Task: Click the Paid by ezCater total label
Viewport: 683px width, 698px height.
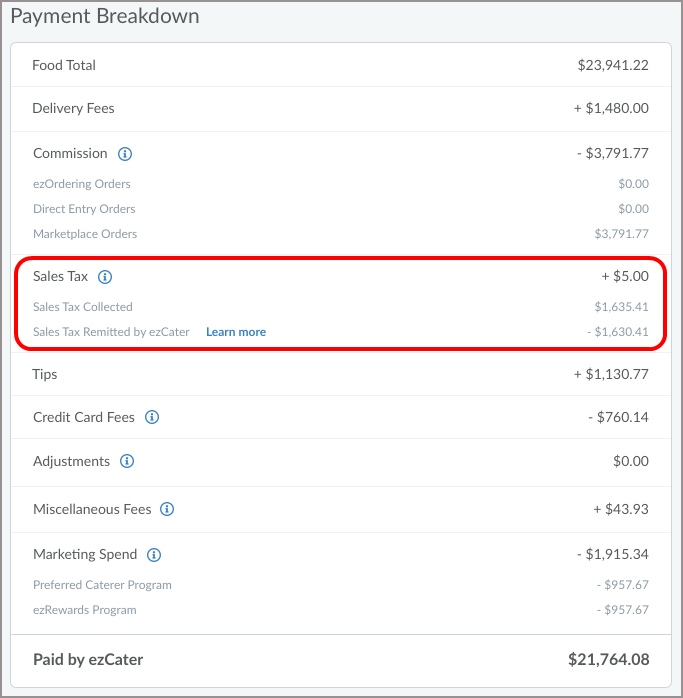Action: [88, 660]
